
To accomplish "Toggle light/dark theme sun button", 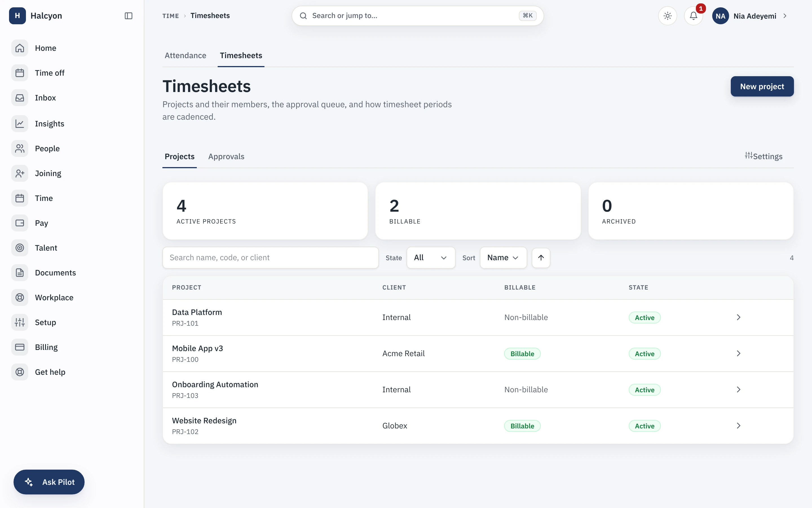I will pos(667,16).
